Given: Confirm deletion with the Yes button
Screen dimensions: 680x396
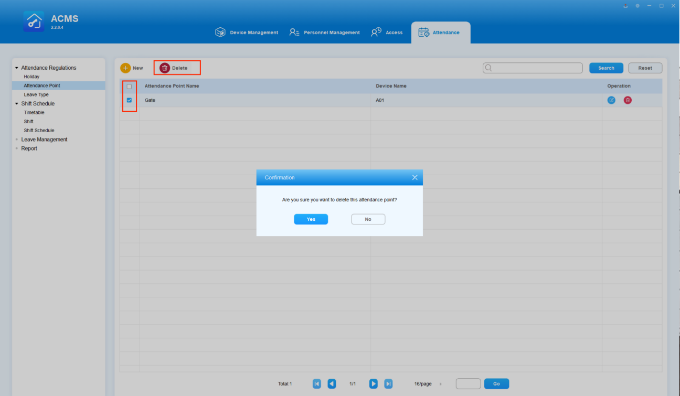Looking at the screenshot, I should [x=311, y=219].
